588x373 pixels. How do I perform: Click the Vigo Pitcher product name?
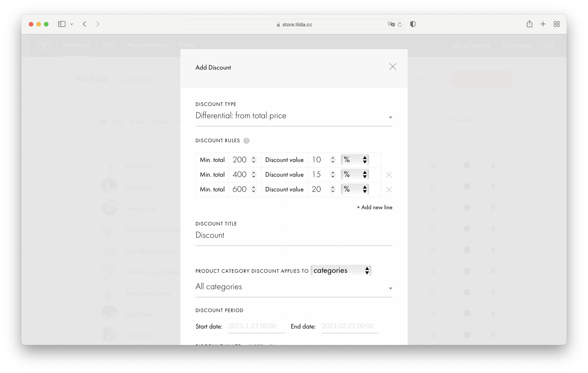(140, 336)
